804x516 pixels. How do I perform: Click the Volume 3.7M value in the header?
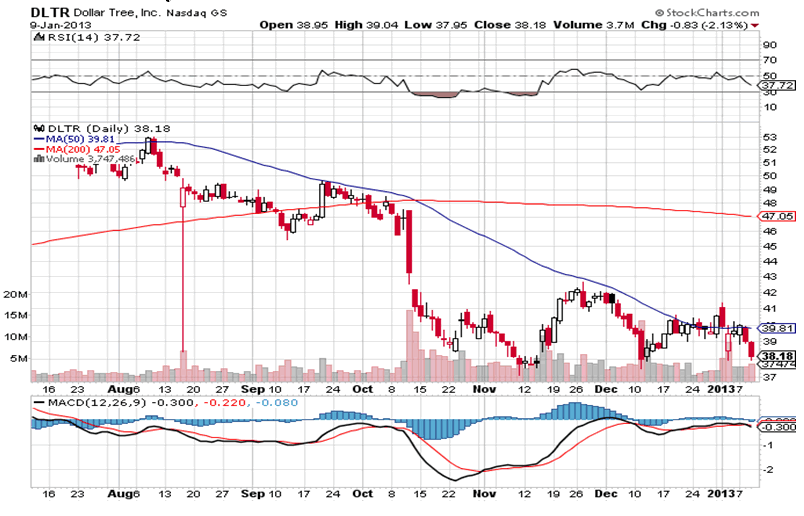click(x=593, y=25)
